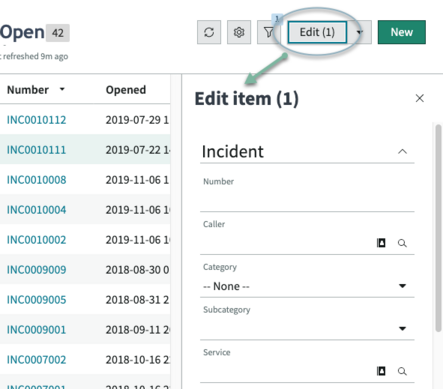This screenshot has width=443, height=389.
Task: Select opened date 2018-08-30 cell
Action: [137, 270]
